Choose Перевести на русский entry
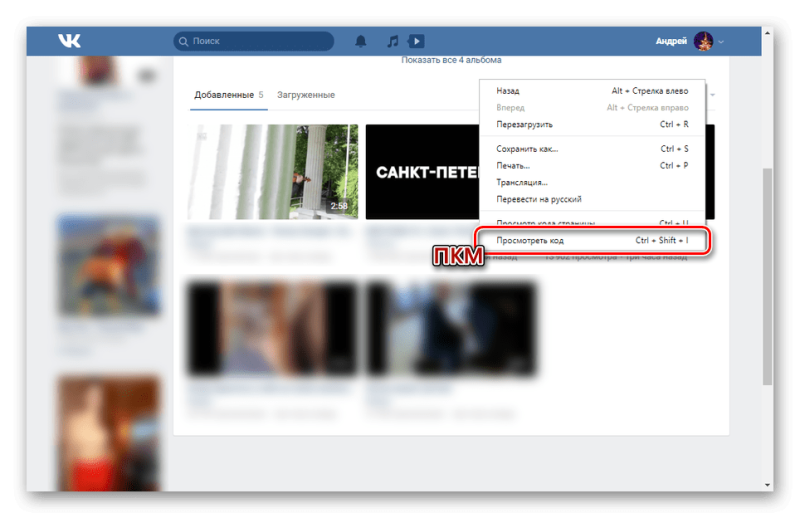800x518 pixels. [x=592, y=199]
